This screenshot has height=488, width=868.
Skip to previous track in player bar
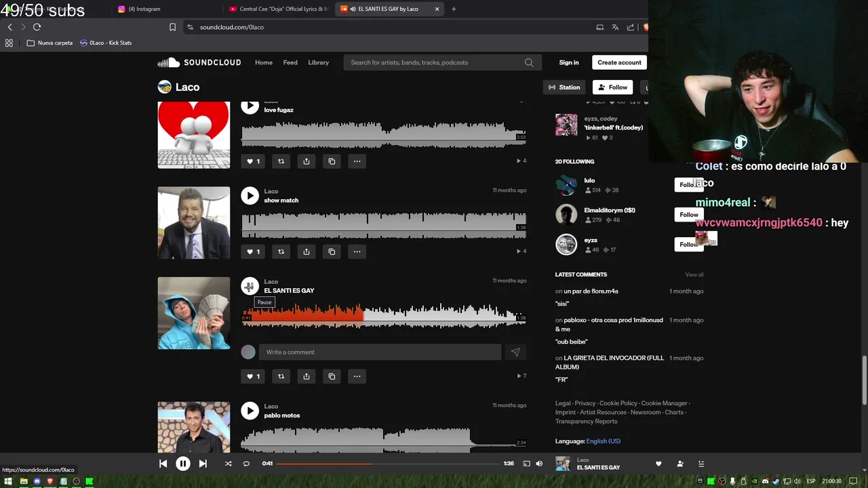point(163,464)
